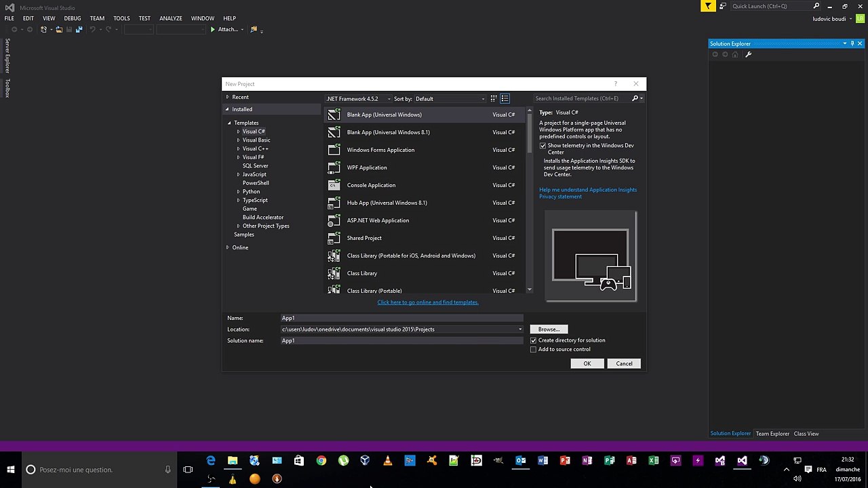Toggle Show telemetry in Windows Dev Center checkbox

(542, 146)
